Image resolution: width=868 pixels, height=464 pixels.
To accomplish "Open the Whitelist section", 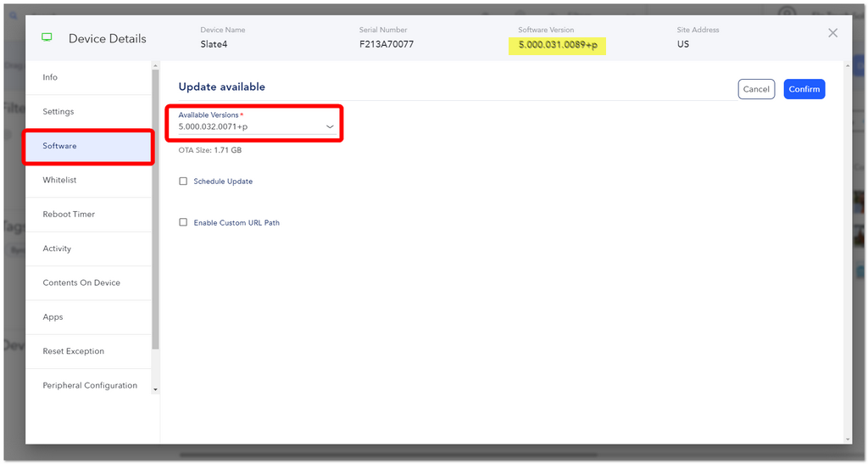I will pyautogui.click(x=88, y=180).
